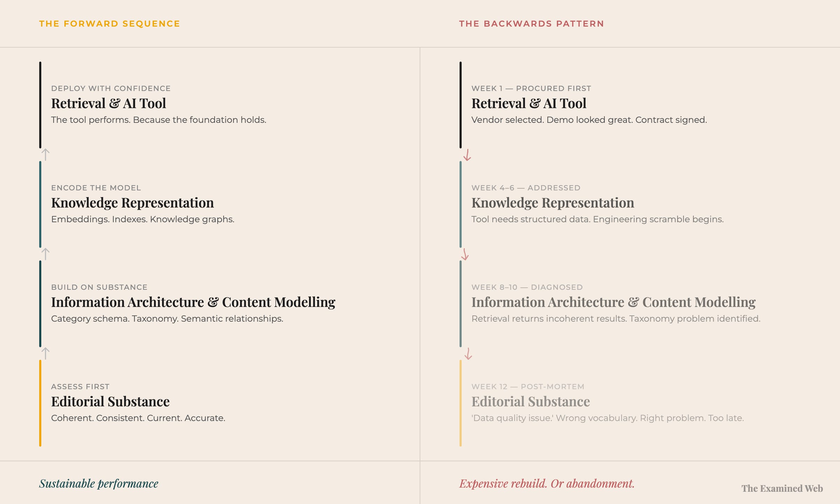840x504 pixels.
Task: Click 'The Backwards Pattern' heading
Action: pos(531,24)
